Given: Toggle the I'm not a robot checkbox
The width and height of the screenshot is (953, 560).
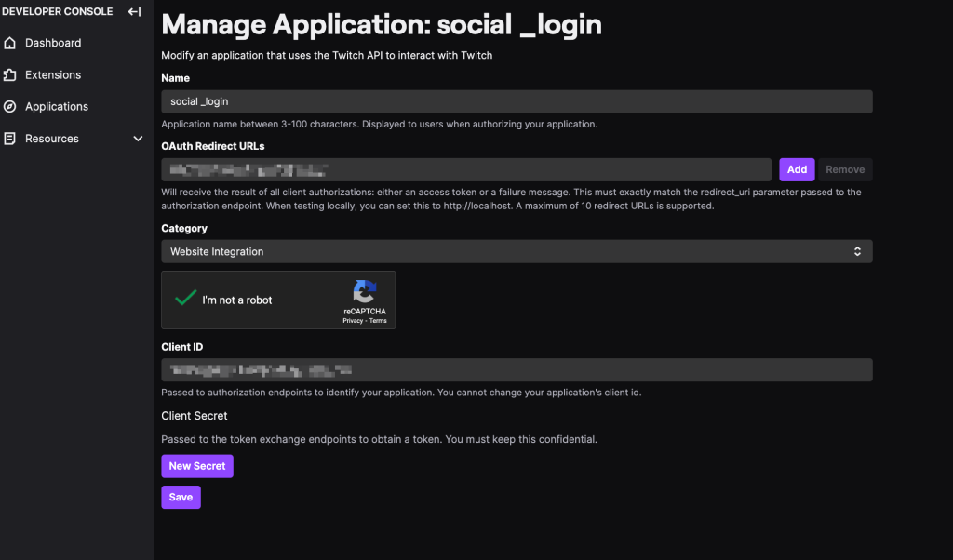Looking at the screenshot, I should pyautogui.click(x=186, y=300).
